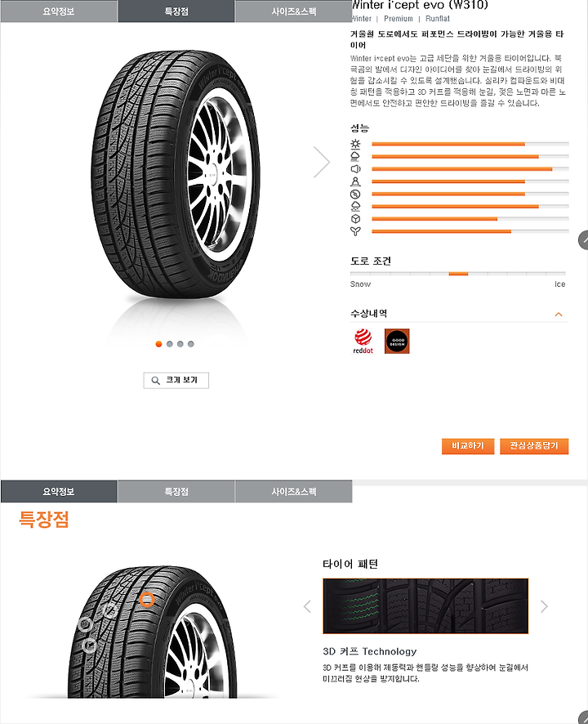Click the 관심상품담기 wishlist button
This screenshot has width=588, height=724.
534,446
